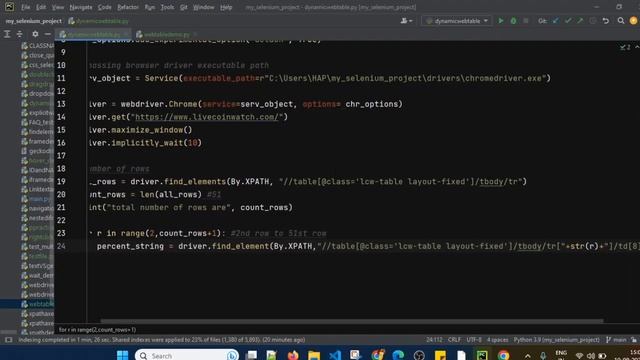
Task: Open the Code menu
Action: (104, 7)
